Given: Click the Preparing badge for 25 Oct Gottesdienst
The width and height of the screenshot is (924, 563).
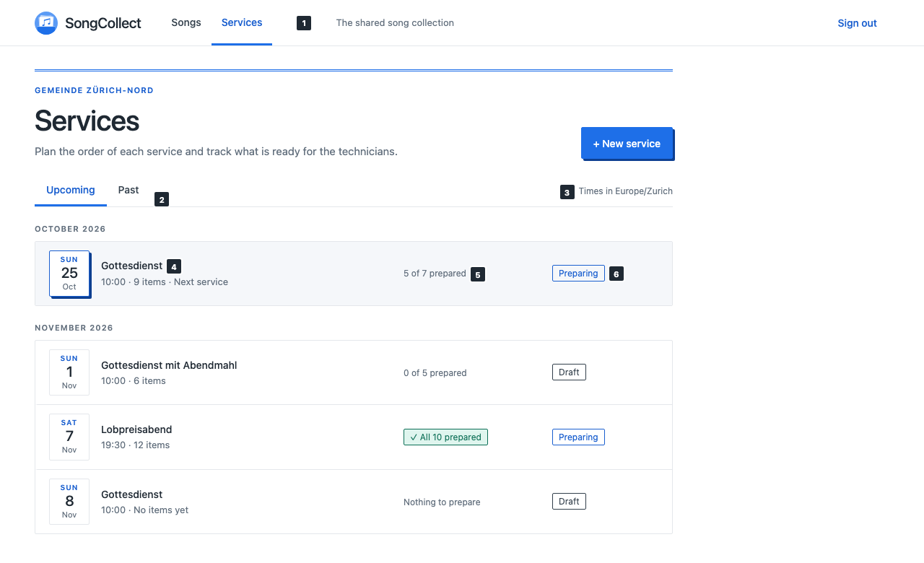Looking at the screenshot, I should [578, 274].
